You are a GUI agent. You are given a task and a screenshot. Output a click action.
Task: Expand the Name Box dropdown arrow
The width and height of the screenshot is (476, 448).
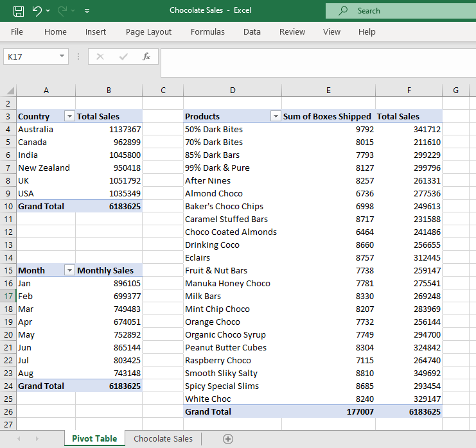(x=62, y=56)
